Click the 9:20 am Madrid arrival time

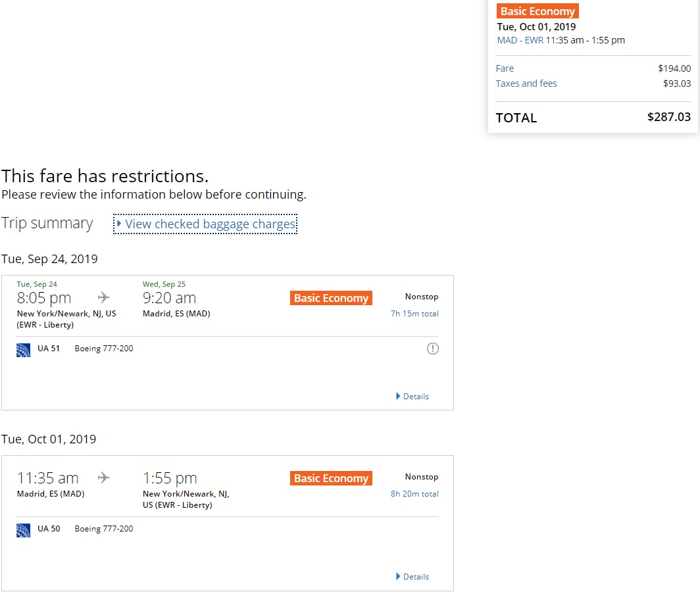tap(169, 298)
